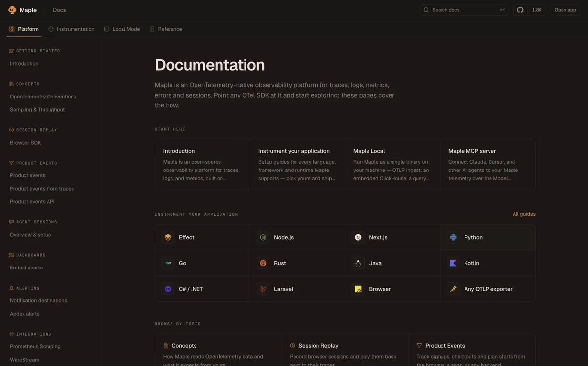Open OpenTelemetry Conventions in sidebar
Screen dimensions: 588x366
tap(43, 97)
